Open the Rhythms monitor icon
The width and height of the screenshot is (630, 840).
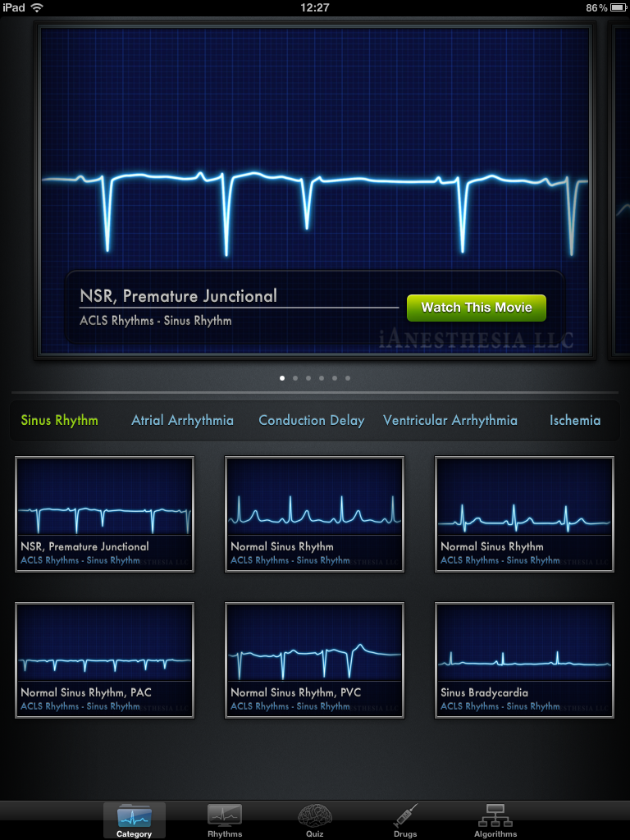[x=224, y=815]
